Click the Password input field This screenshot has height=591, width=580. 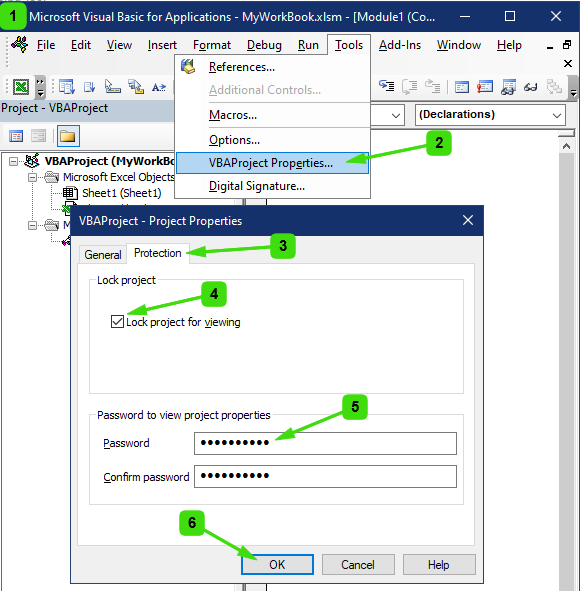(325, 443)
